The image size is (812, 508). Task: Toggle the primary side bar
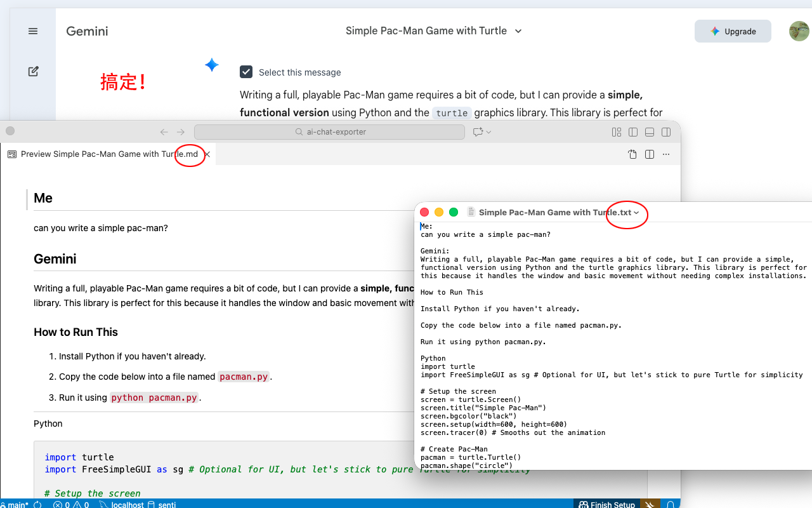coord(633,132)
